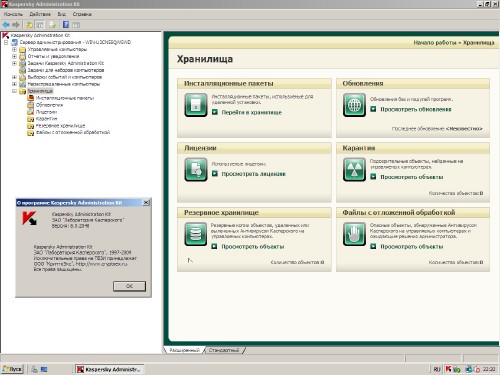
Task: Click the licenses document icon
Action: (196, 170)
